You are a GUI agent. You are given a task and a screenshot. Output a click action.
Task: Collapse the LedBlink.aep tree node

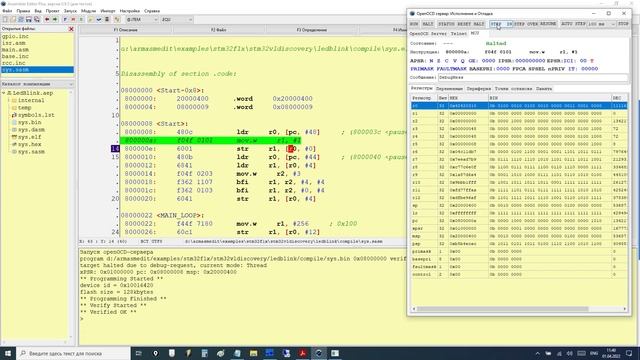(x=4, y=93)
